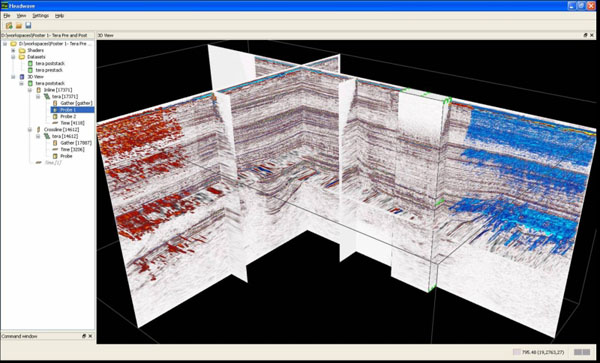Viewport: 600px width, 363px height.
Task: Click the new workspace toolbar icon
Action: coord(9,26)
